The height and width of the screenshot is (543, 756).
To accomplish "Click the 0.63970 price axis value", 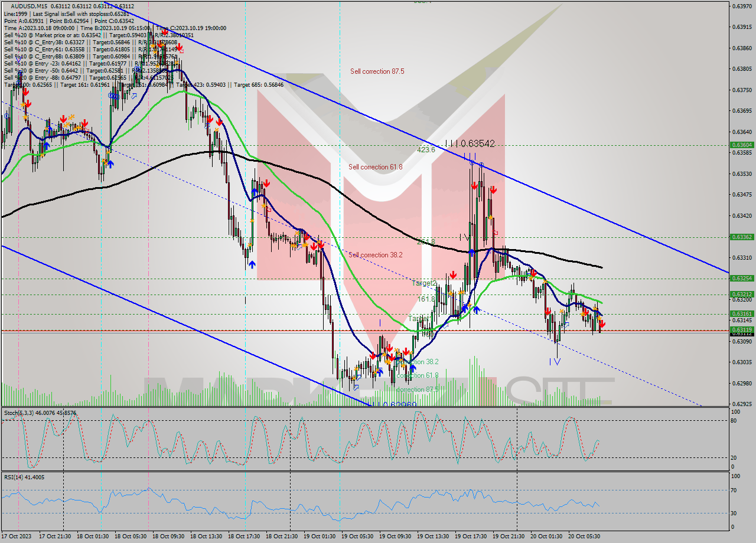I will coord(742,6).
